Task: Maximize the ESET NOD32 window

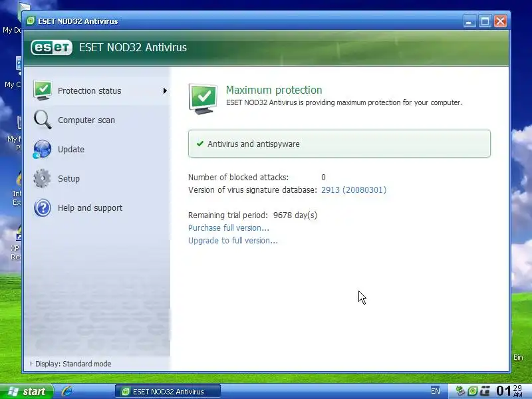Action: pos(485,21)
